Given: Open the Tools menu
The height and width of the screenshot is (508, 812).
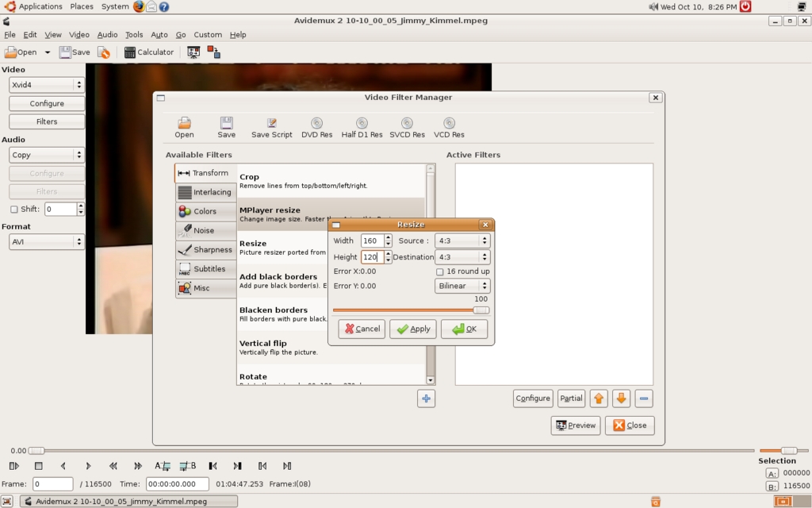Looking at the screenshot, I should point(134,35).
